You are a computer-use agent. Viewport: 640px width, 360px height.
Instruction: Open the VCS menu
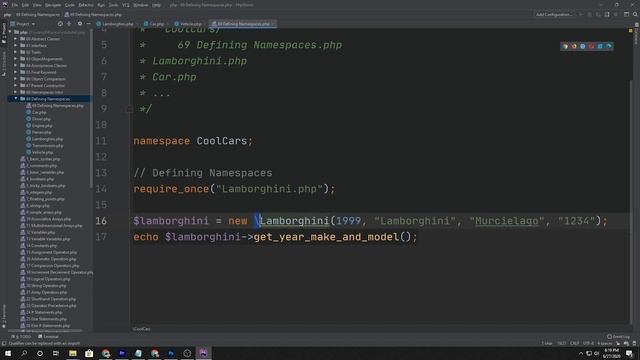coord(125,5)
